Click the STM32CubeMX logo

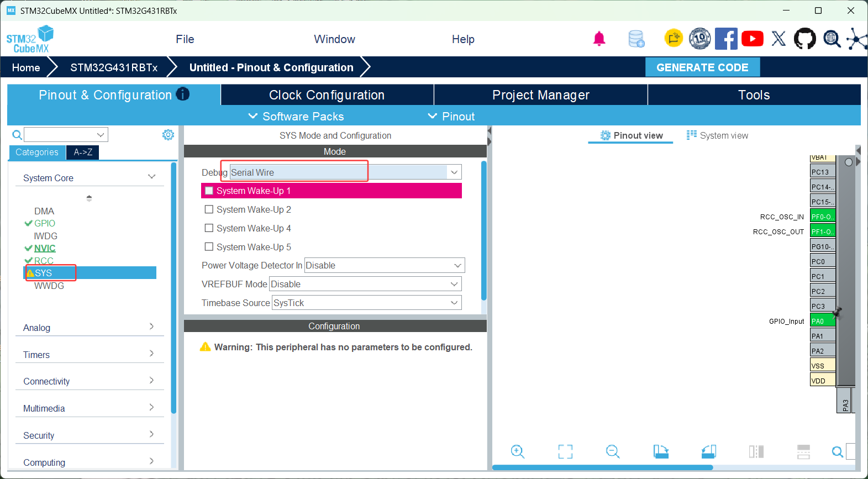[x=30, y=39]
